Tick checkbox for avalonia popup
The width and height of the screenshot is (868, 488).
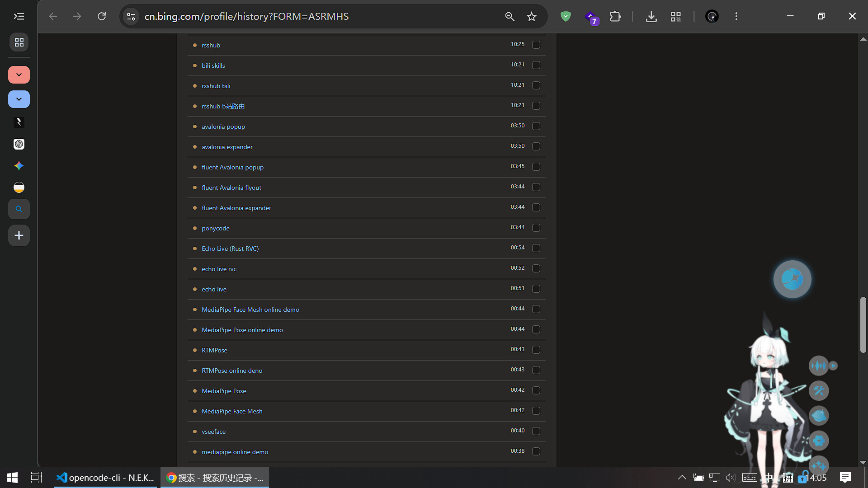(536, 126)
